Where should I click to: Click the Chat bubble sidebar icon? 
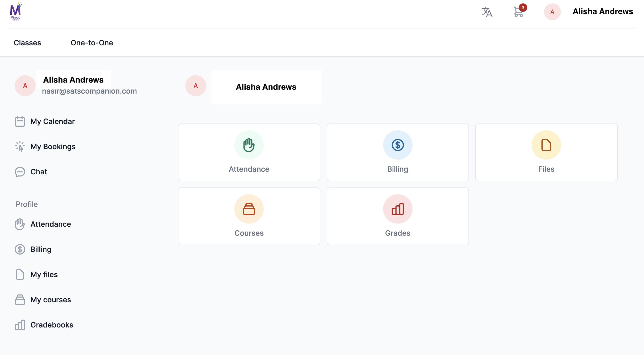click(20, 172)
